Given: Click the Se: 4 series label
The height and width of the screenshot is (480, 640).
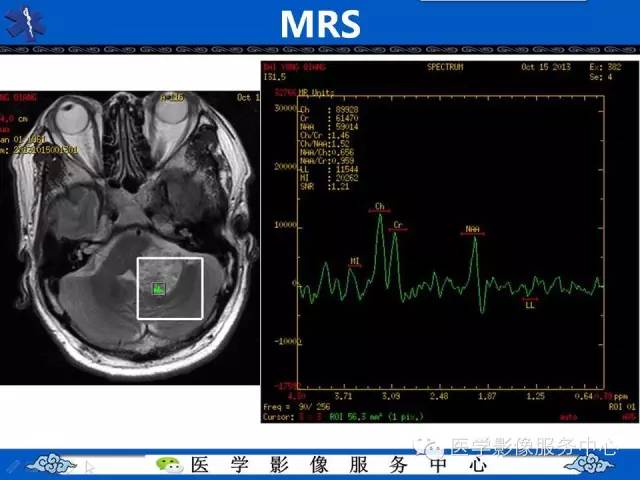Looking at the screenshot, I should tap(600, 77).
